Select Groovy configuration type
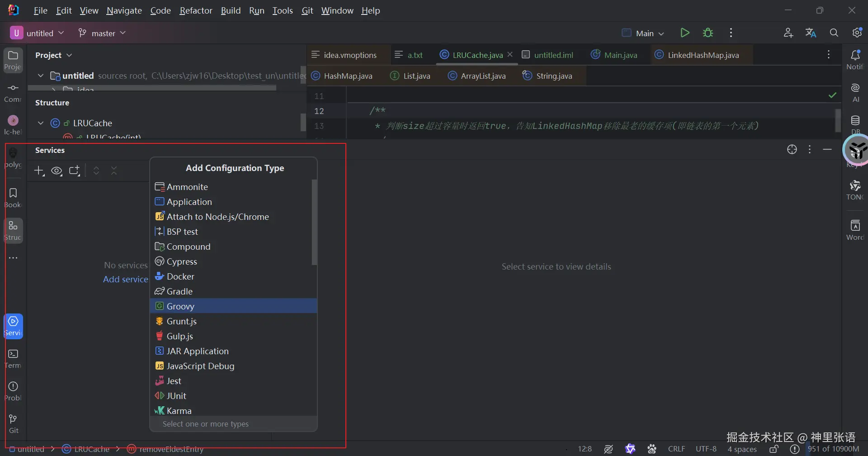This screenshot has width=868, height=456. tap(233, 306)
